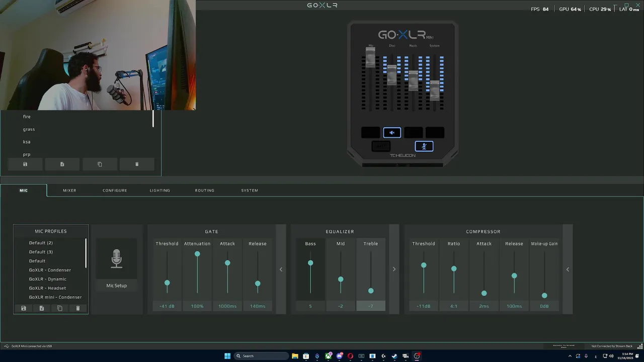The height and width of the screenshot is (362, 644).
Task: Click the Compressor Ratio value 4:1 field
Action: pyautogui.click(x=454, y=306)
